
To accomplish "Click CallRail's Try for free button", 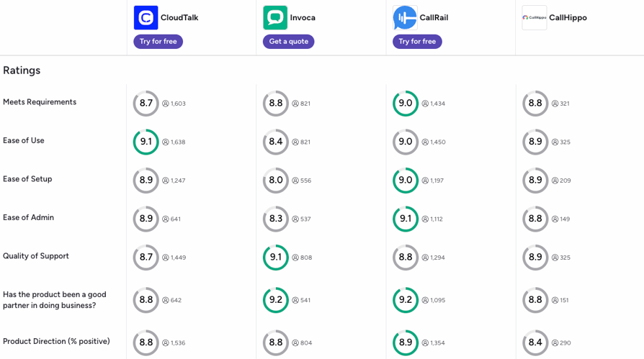I will tap(417, 42).
